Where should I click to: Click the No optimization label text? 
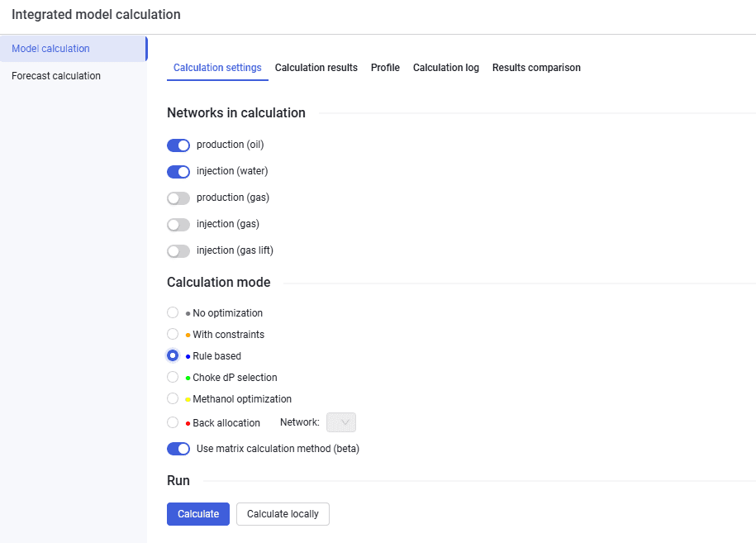click(227, 313)
